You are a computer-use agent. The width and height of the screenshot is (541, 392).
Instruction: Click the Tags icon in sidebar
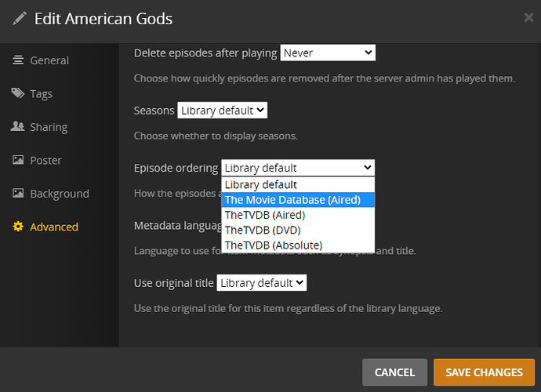(x=18, y=93)
